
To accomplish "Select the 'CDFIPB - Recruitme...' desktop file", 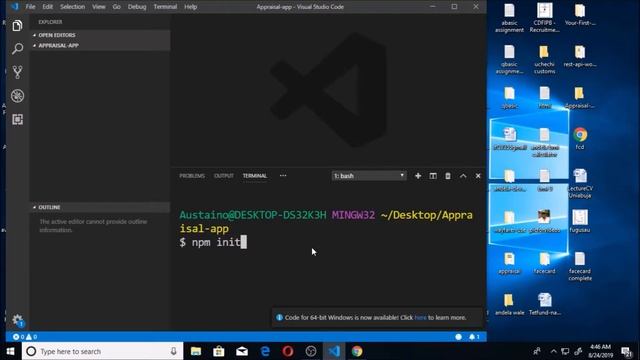I will pos(544,18).
